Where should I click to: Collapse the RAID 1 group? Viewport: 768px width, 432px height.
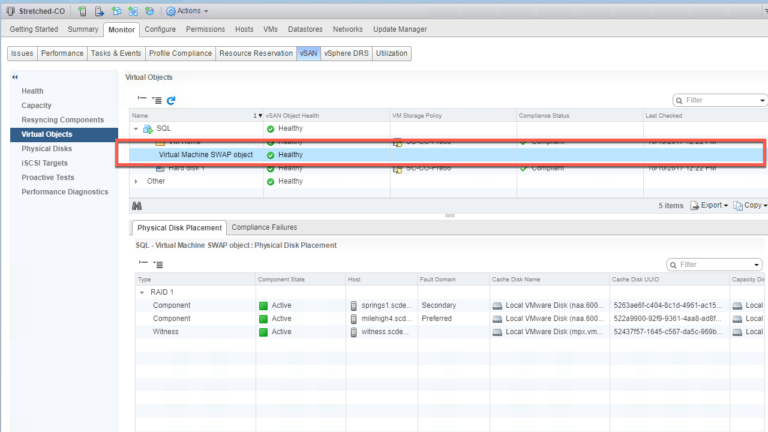click(142, 292)
